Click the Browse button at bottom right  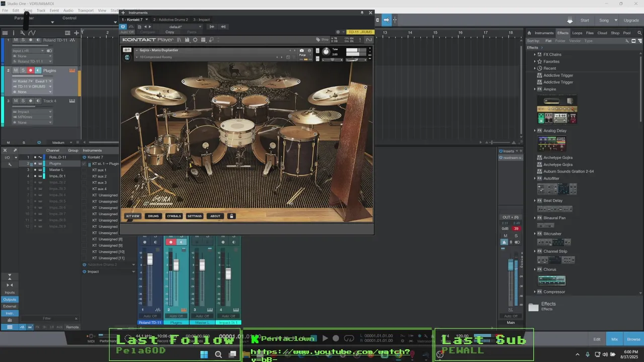click(633, 339)
